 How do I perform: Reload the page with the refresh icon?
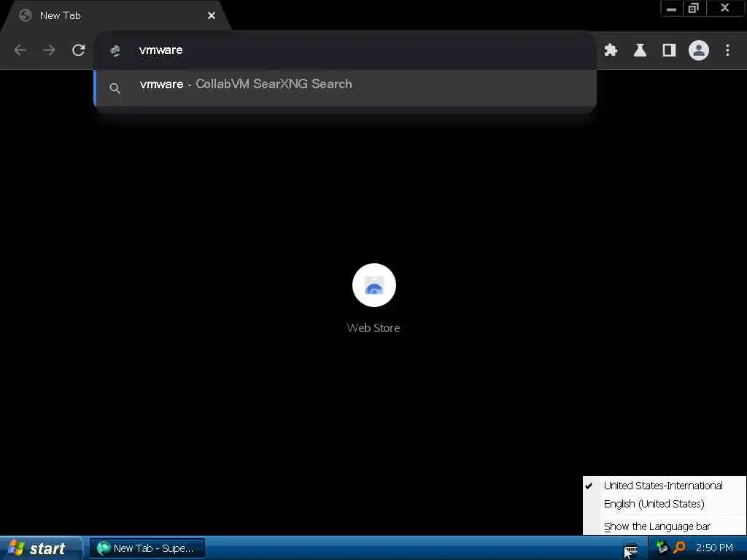point(79,50)
